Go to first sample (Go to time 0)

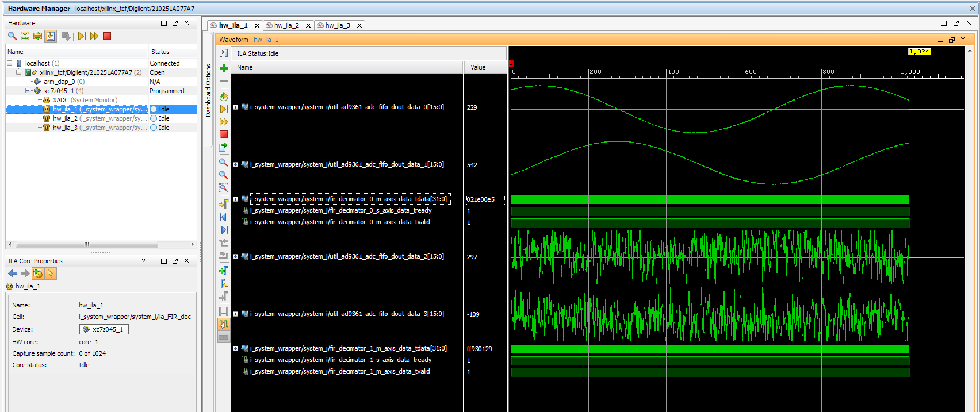[224, 217]
